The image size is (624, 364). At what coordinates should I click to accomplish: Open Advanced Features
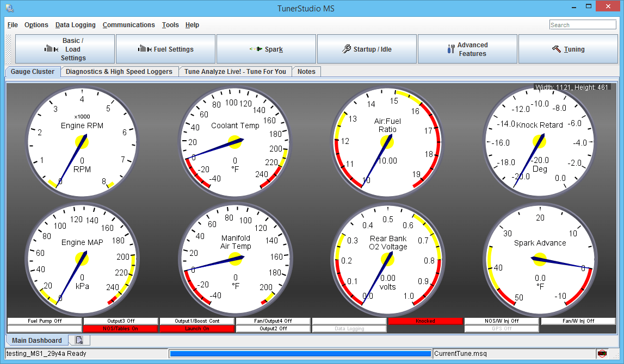click(x=468, y=49)
